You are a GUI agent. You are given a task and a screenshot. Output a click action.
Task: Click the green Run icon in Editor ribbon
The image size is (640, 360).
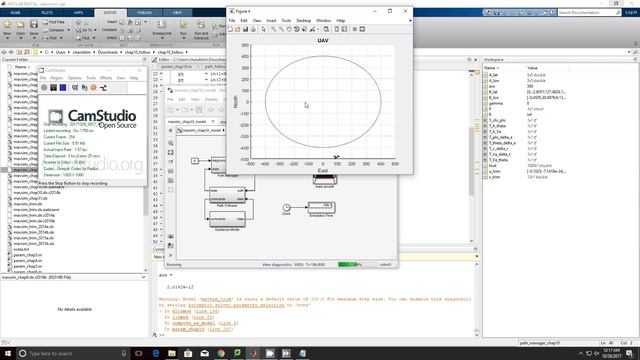(184, 24)
